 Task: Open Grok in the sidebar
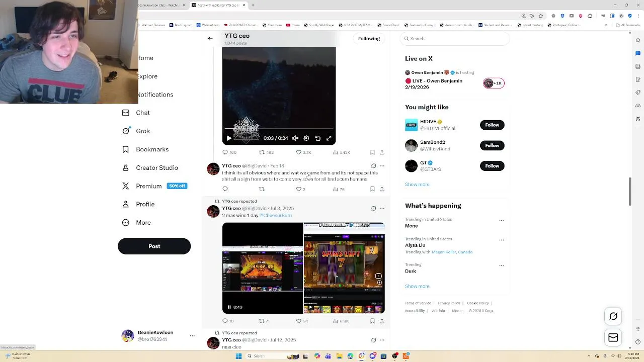pos(136,131)
